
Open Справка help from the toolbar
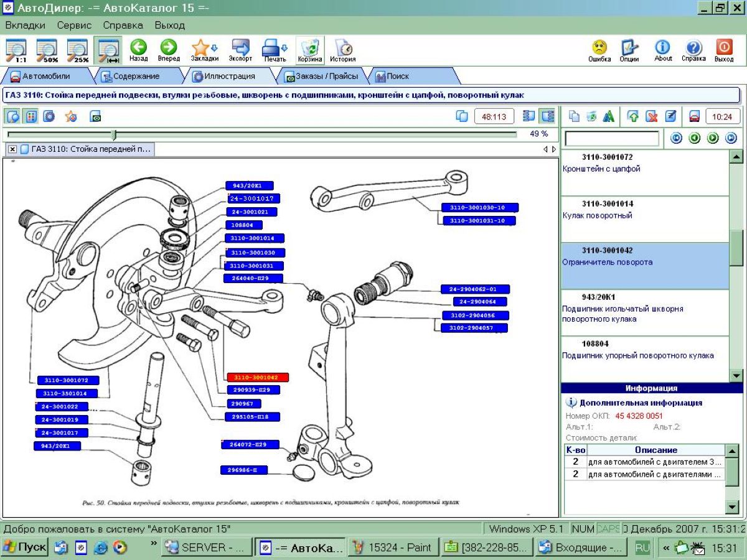(x=693, y=50)
